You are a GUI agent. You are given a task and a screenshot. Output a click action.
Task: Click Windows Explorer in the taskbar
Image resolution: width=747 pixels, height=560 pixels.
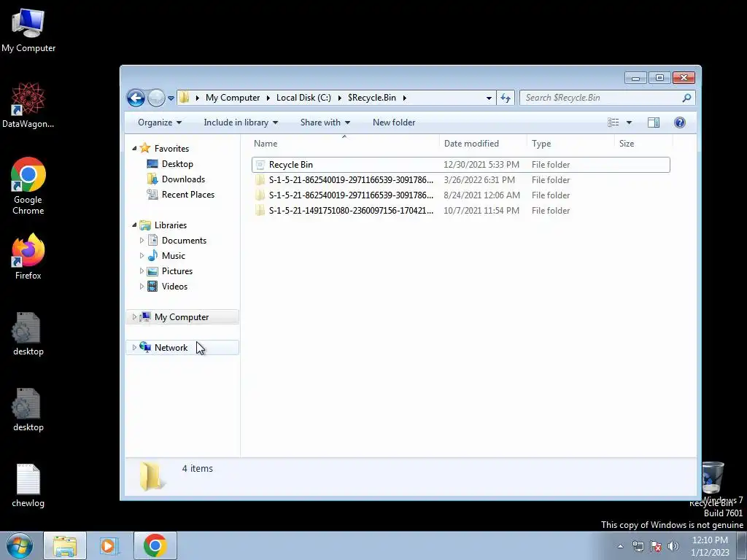point(65,545)
